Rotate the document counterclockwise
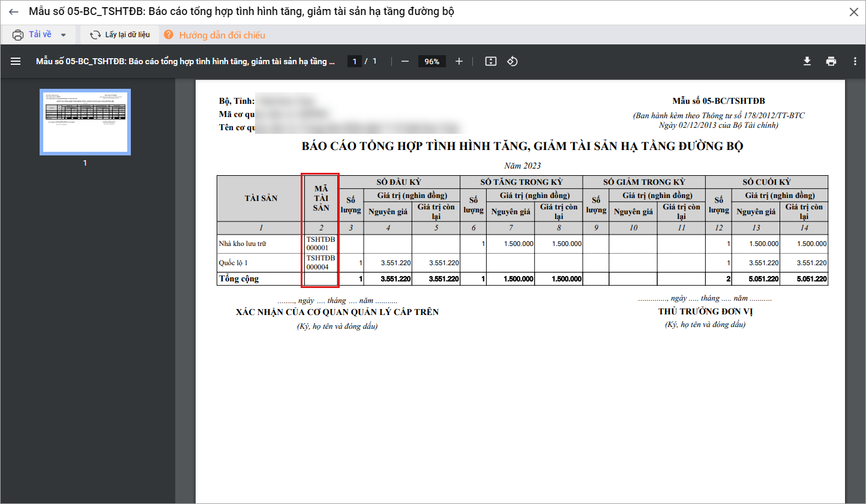The image size is (866, 504). [512, 61]
